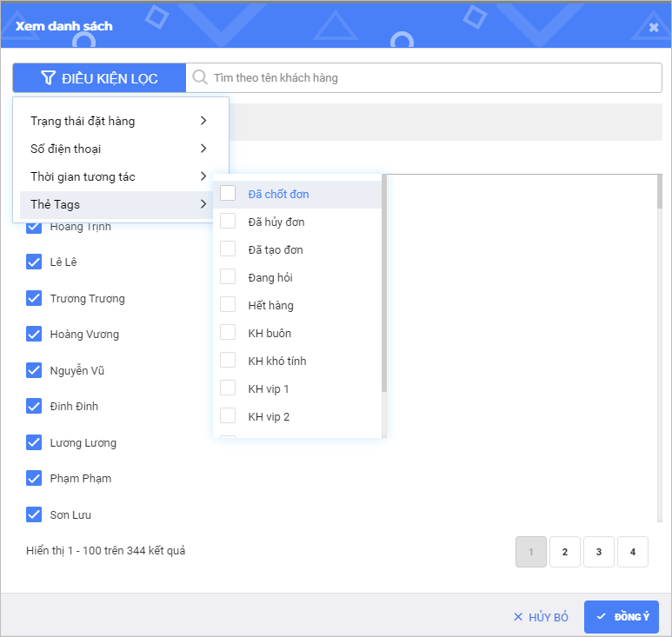Viewport: 672px width, 637px height.
Task: Open the 'ĐIỀU KIỆN LỌC' filter button
Action: coord(99,78)
